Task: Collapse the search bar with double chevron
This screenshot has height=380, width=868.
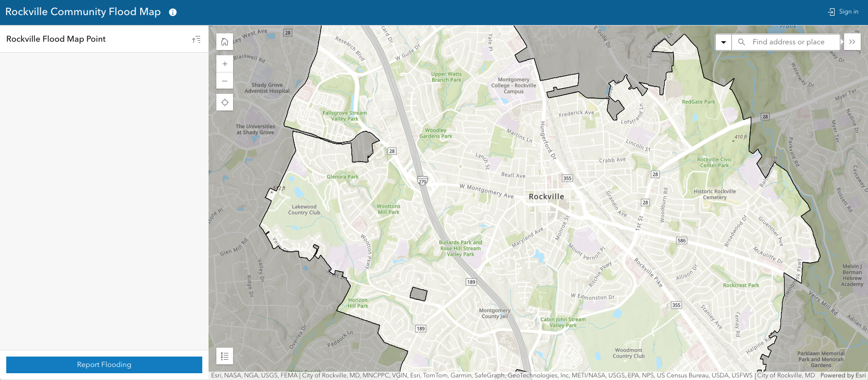Action: 852,42
